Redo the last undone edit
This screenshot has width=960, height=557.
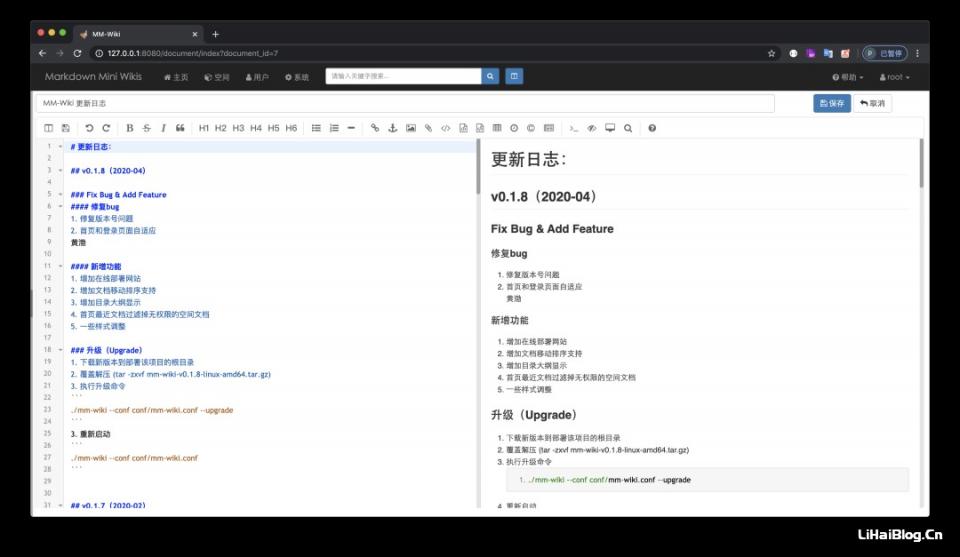[x=106, y=128]
